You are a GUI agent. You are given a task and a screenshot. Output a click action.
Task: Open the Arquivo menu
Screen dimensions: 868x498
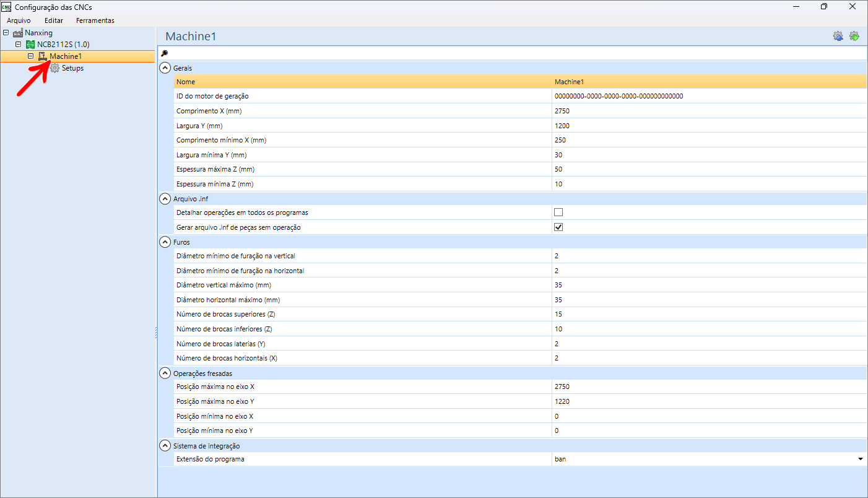tap(19, 20)
